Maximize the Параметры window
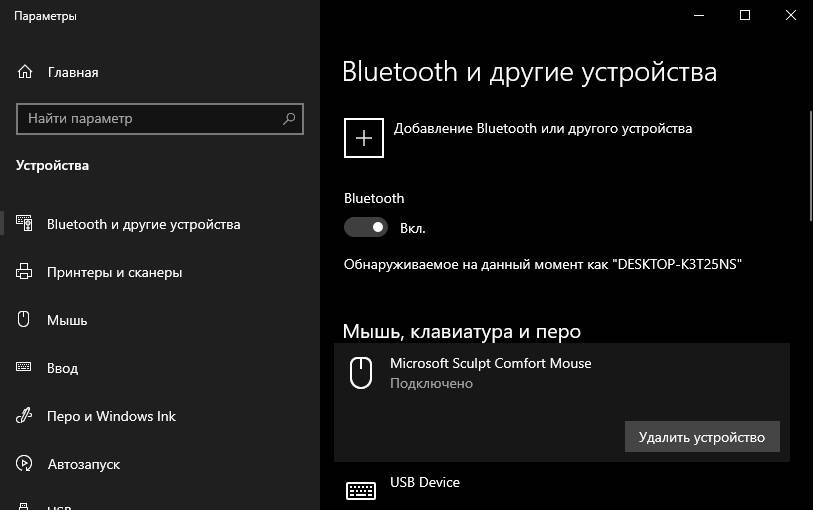This screenshot has width=813, height=510. 744,15
